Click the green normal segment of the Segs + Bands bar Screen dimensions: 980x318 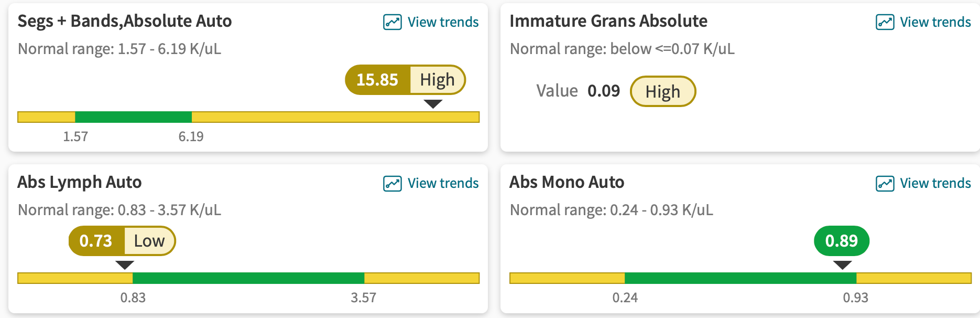pos(133,117)
